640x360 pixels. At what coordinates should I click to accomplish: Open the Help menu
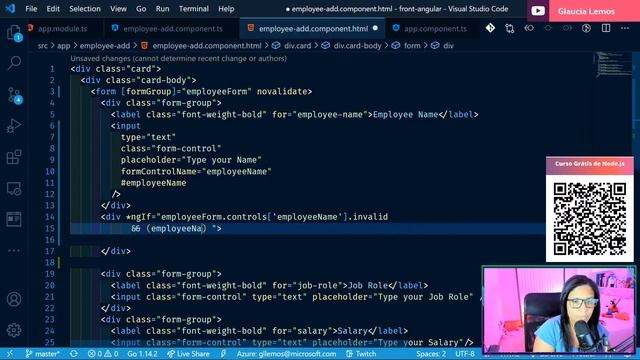pos(226,9)
